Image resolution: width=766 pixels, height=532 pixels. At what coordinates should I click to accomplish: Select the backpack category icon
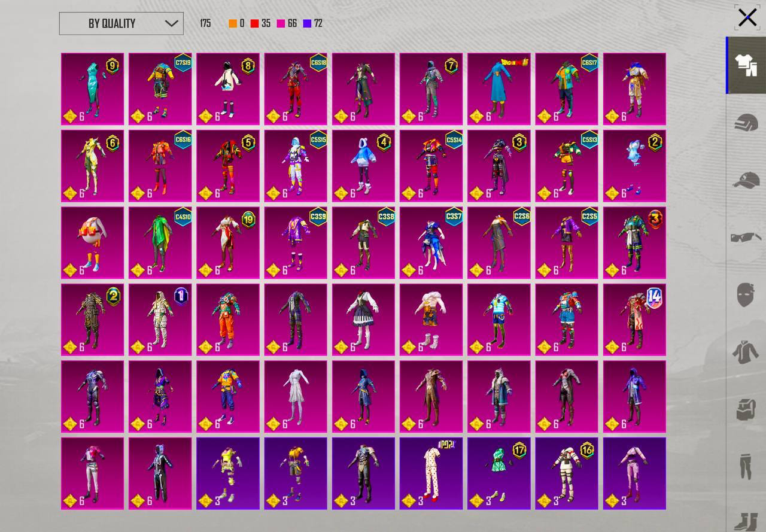click(x=746, y=409)
